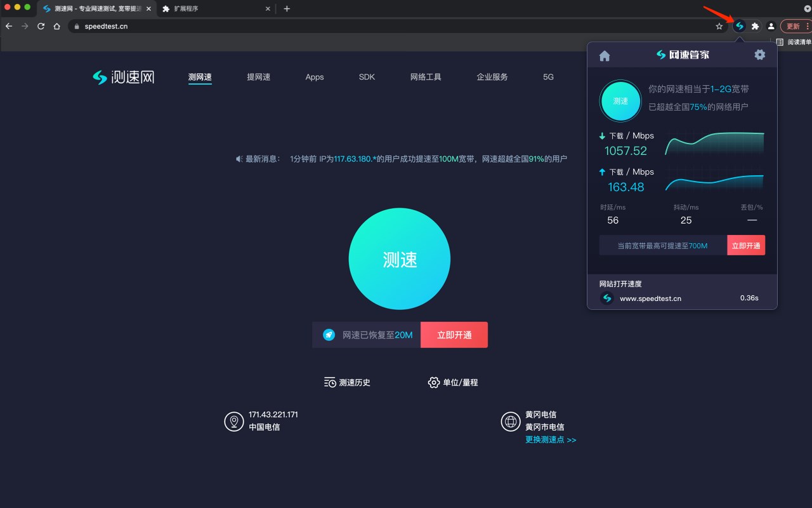Click IP address 171.43.221.171
The width and height of the screenshot is (812, 508).
(x=273, y=414)
